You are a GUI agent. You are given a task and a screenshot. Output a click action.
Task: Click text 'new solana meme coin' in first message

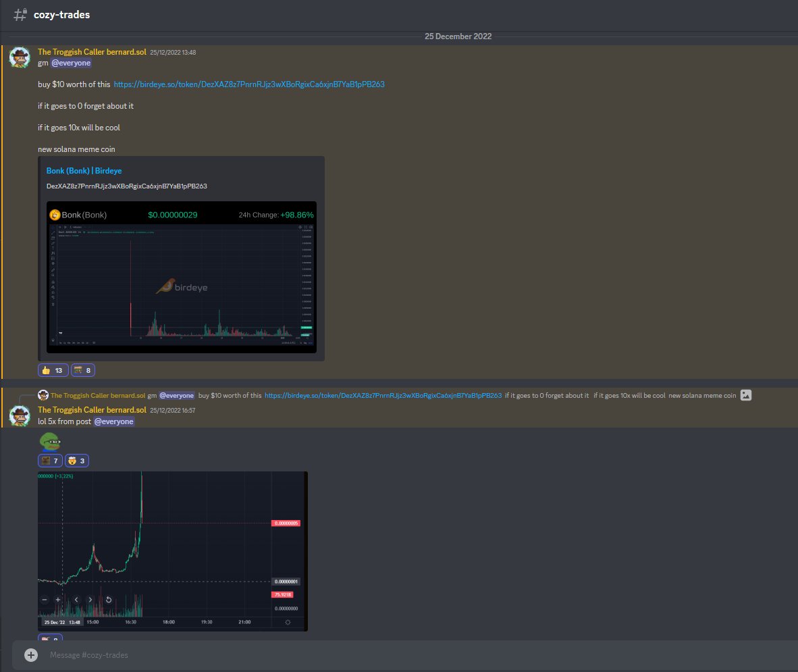pos(76,149)
